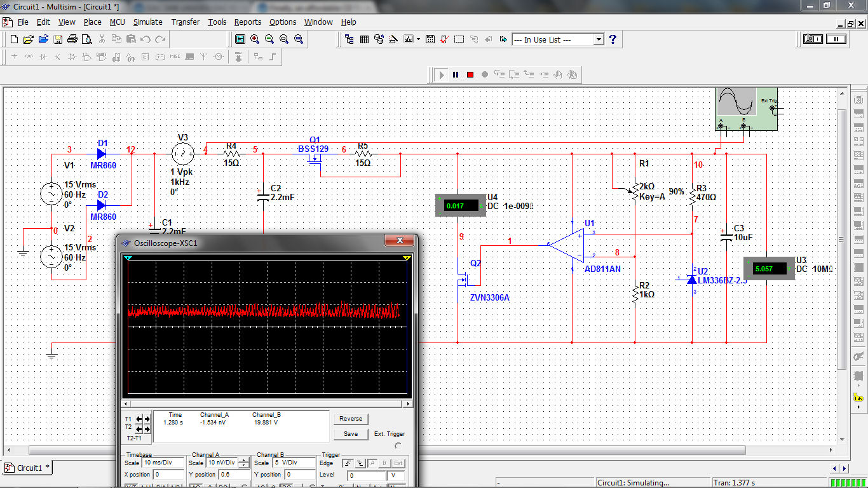Pause the running simulation

point(456,74)
